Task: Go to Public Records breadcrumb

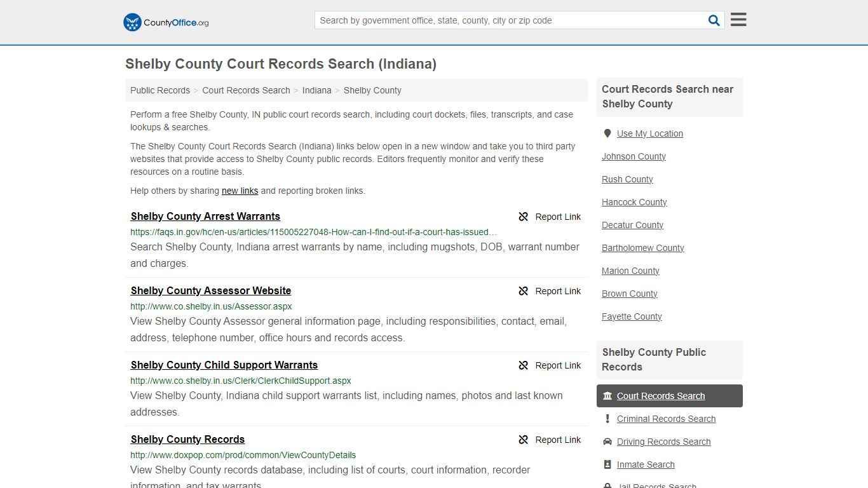Action: point(160,90)
